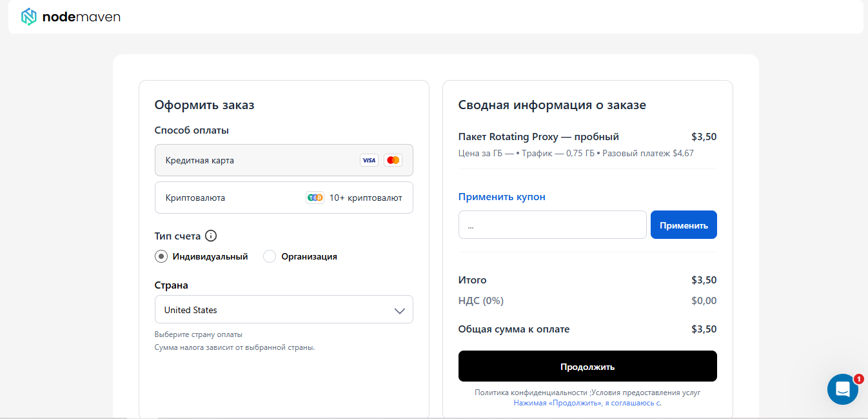Click the Visa card icon
The image size is (868, 419).
coord(369,160)
